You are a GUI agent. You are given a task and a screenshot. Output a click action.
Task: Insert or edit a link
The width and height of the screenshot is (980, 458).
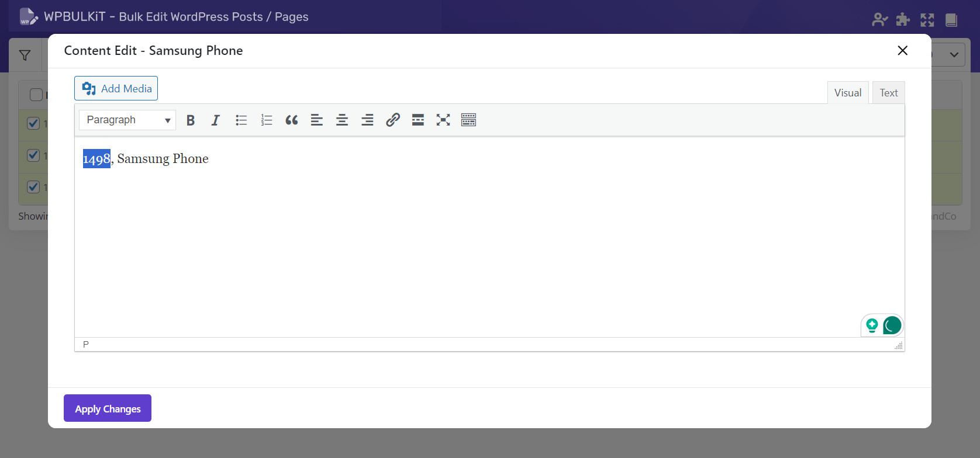pos(393,120)
